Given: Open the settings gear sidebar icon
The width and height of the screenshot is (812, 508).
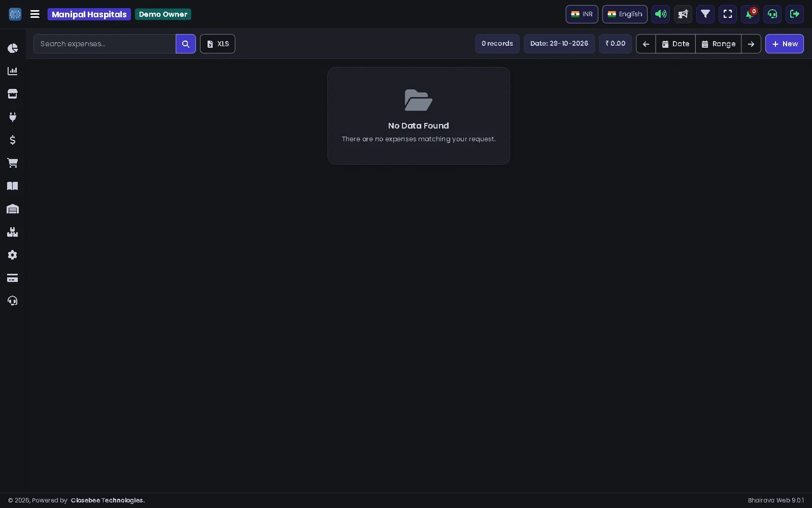Looking at the screenshot, I should pyautogui.click(x=13, y=255).
